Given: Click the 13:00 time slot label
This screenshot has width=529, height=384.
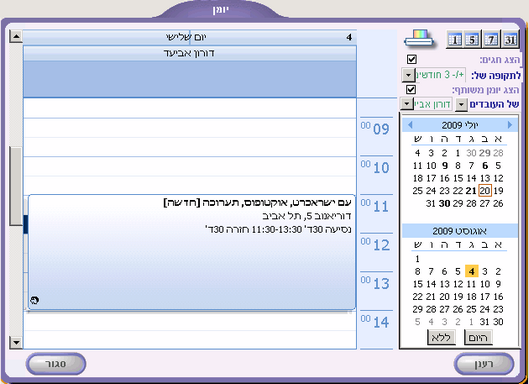Looking at the screenshot, I should pyautogui.click(x=375, y=283).
